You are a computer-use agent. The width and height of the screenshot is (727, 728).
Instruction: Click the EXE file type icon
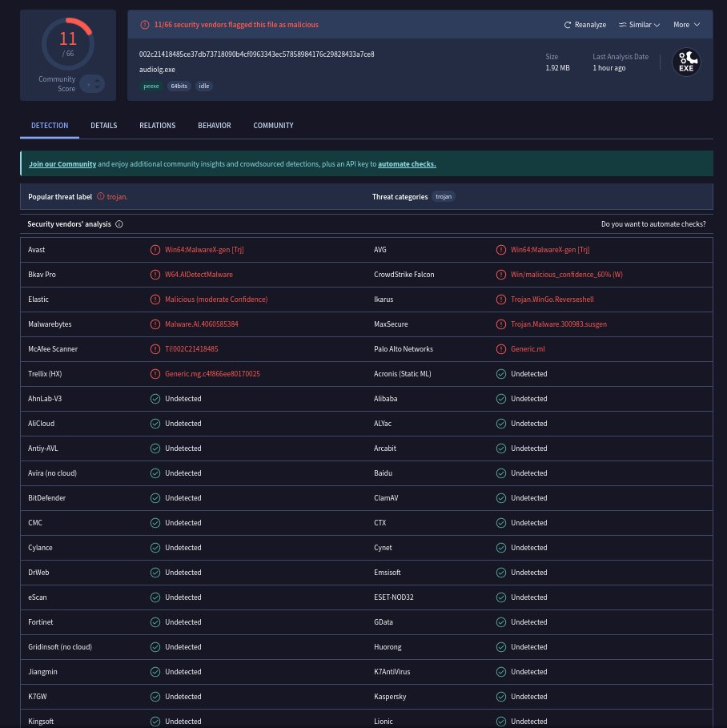[x=686, y=62]
